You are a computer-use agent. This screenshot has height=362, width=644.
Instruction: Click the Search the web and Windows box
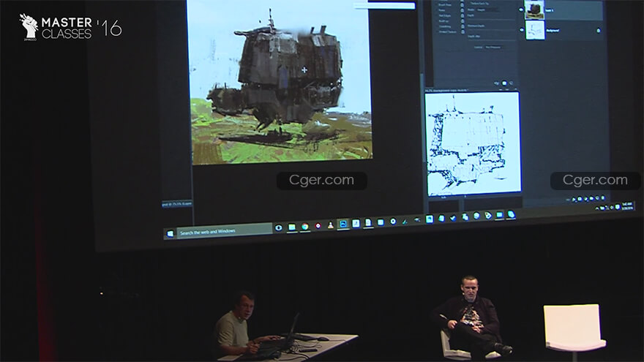click(x=224, y=232)
